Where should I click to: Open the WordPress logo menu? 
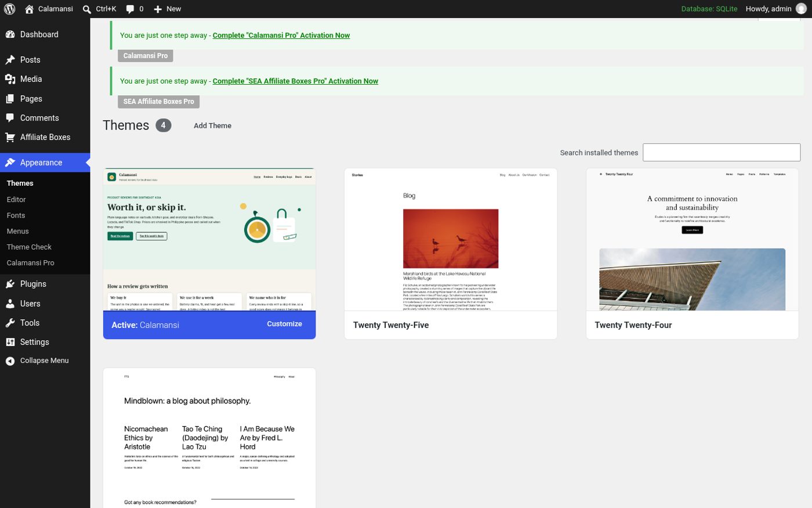9,9
